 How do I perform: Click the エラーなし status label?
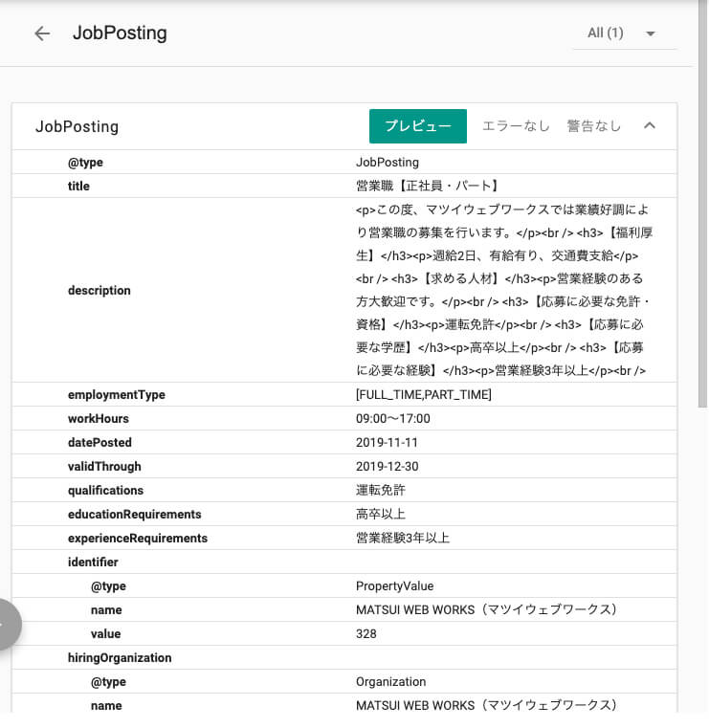tap(516, 126)
